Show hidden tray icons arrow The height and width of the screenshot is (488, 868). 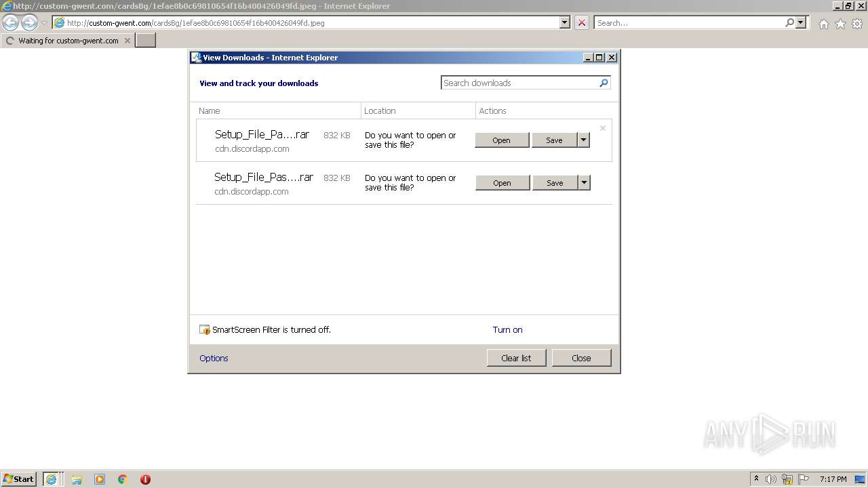(x=756, y=479)
